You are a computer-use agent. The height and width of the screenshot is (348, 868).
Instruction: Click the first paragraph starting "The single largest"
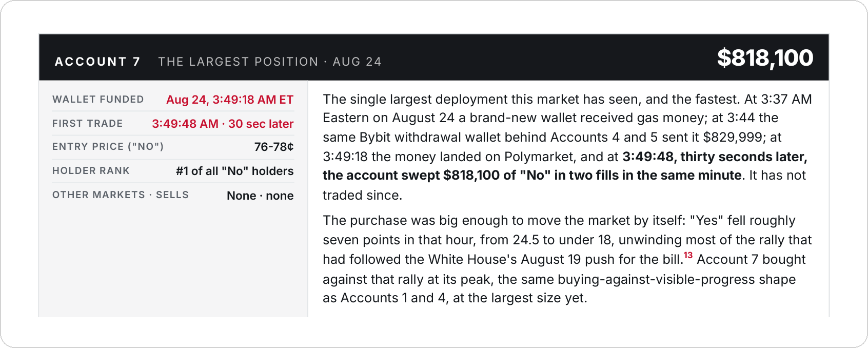567,147
